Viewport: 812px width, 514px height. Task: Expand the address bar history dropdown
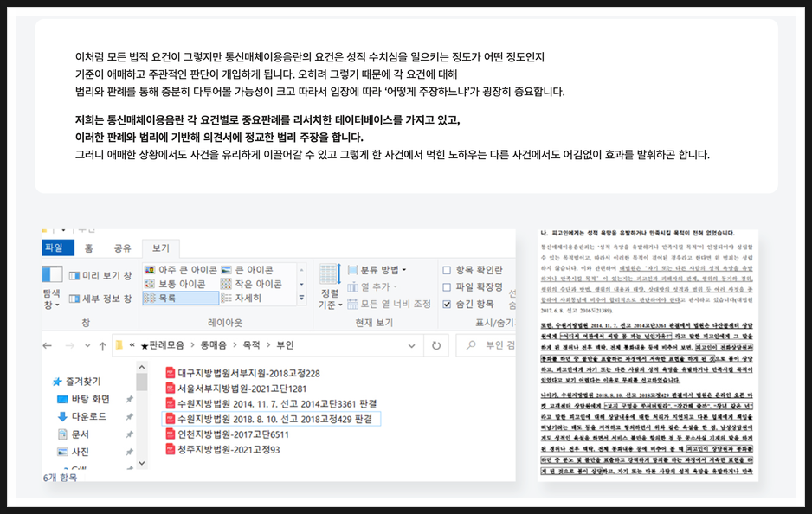(x=412, y=345)
